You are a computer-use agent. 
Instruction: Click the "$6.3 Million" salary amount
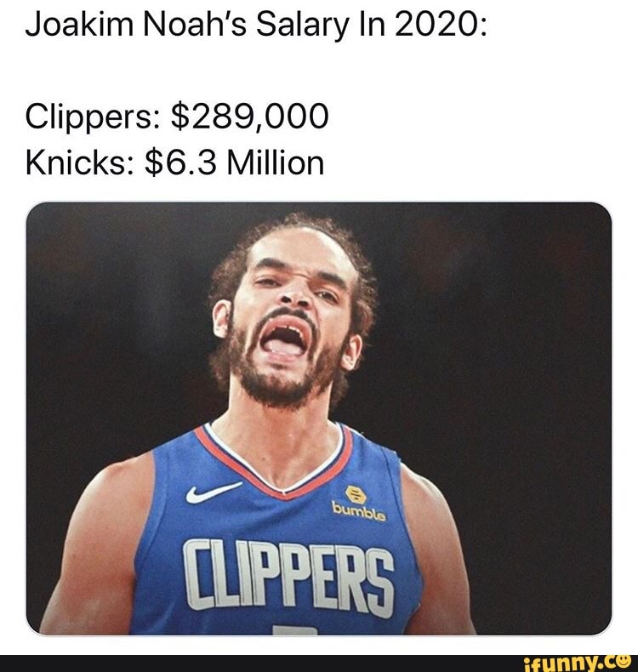(x=235, y=162)
